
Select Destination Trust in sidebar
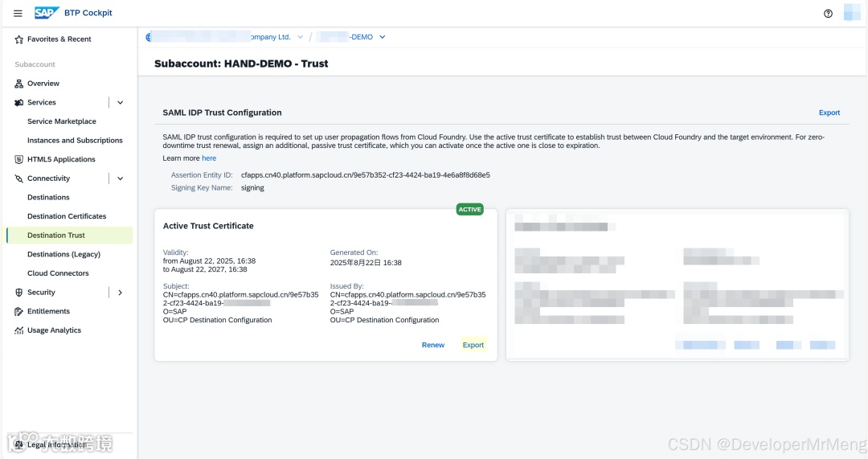click(x=70, y=236)
